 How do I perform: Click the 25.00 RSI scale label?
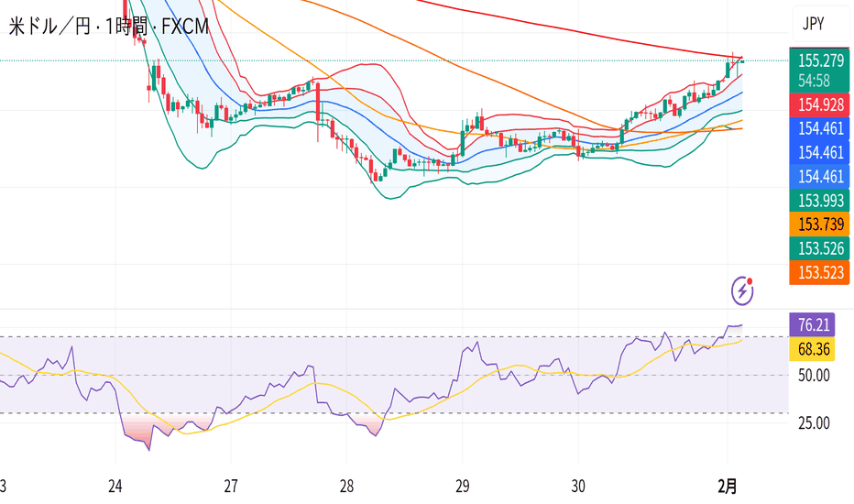813,422
